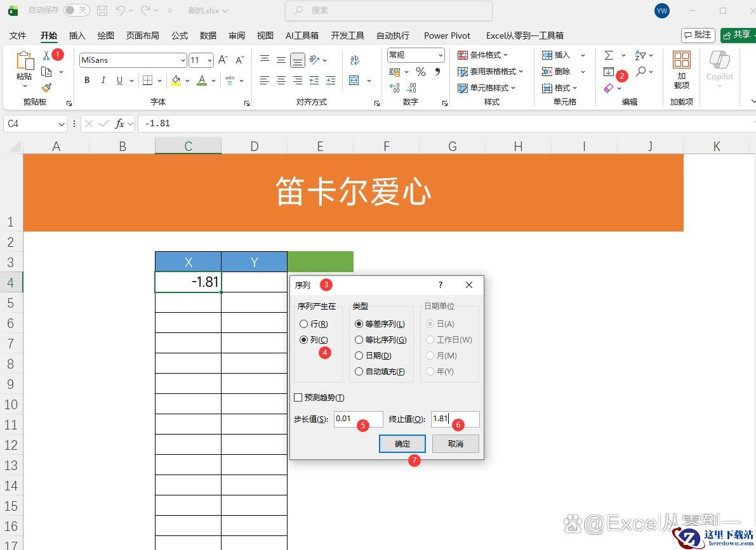
Task: Click the Merge and Center icon
Action: pyautogui.click(x=354, y=81)
